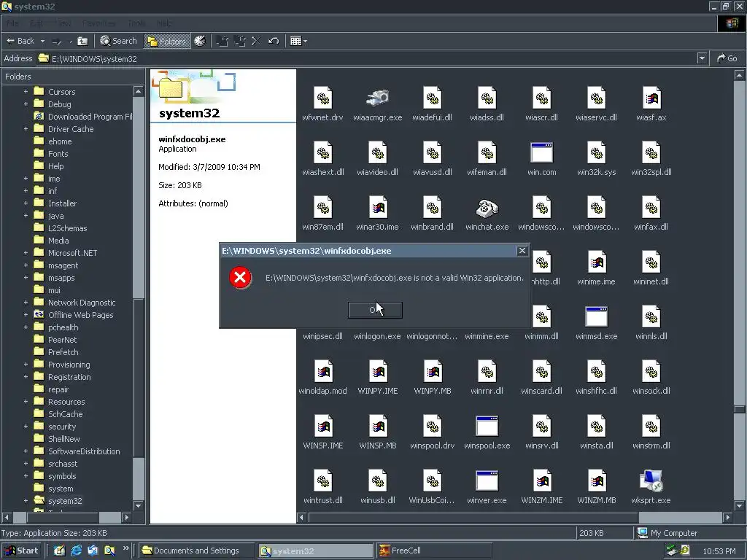Select the win.com file icon
The width and height of the screenshot is (747, 560).
(x=542, y=153)
